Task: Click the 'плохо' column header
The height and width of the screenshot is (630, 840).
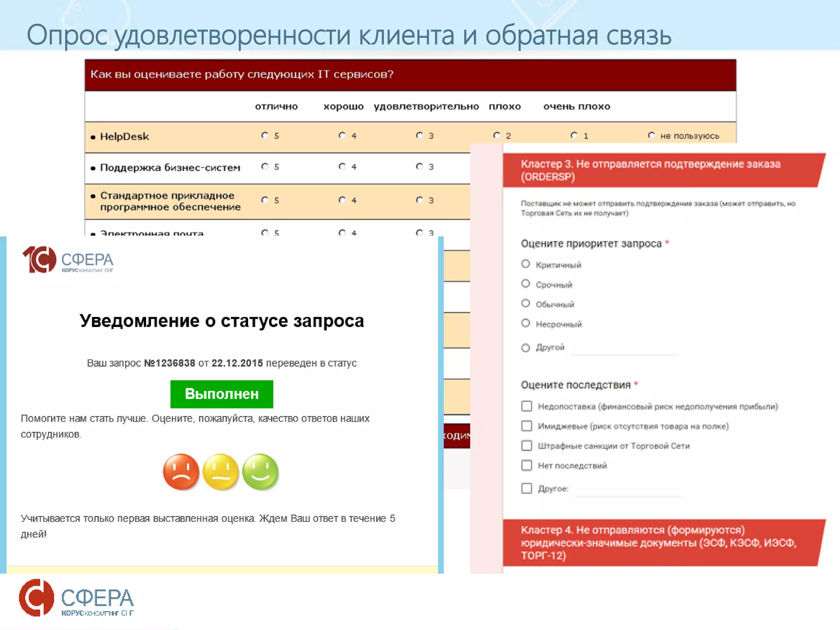Action: pyautogui.click(x=505, y=107)
